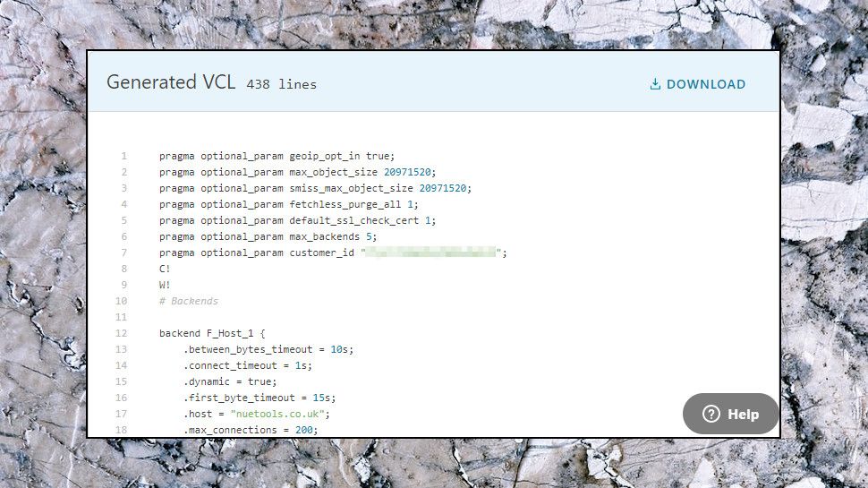Click the Generated VCL heading
868x488 pixels.
coord(171,82)
